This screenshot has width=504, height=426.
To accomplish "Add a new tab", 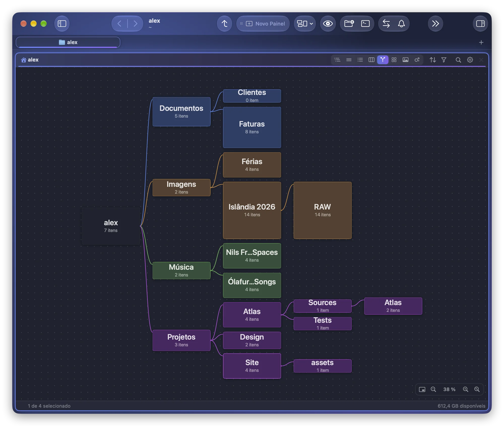I will click(x=481, y=42).
